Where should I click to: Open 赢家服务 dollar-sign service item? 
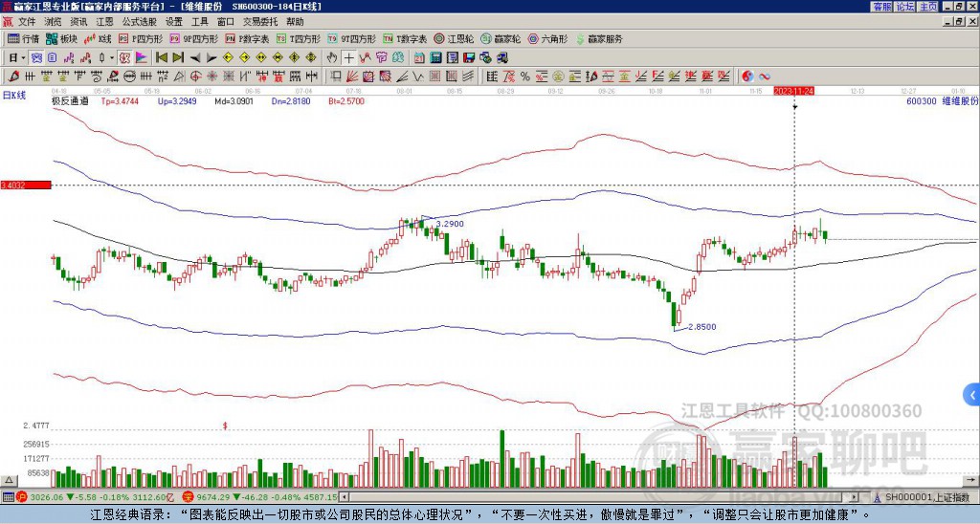click(x=599, y=38)
